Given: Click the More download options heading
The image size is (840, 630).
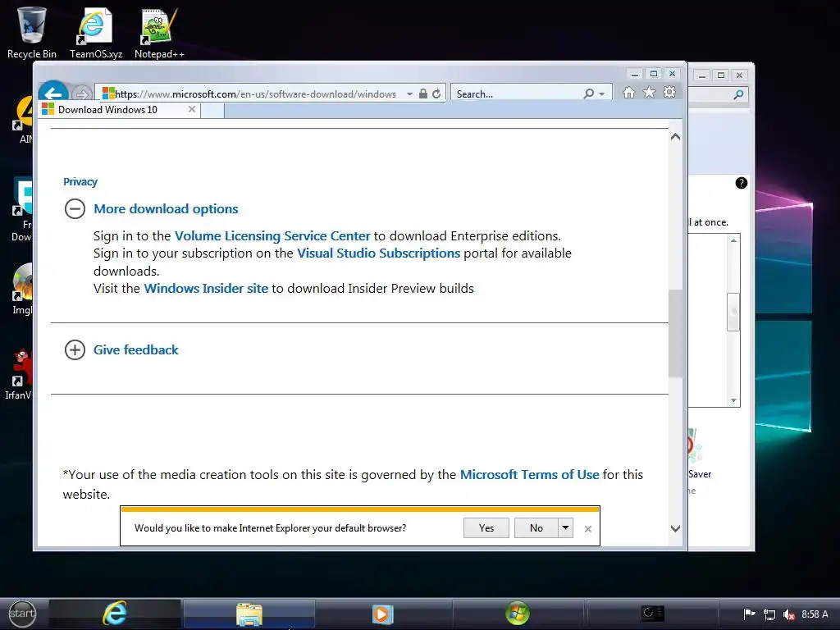Looking at the screenshot, I should coord(166,208).
